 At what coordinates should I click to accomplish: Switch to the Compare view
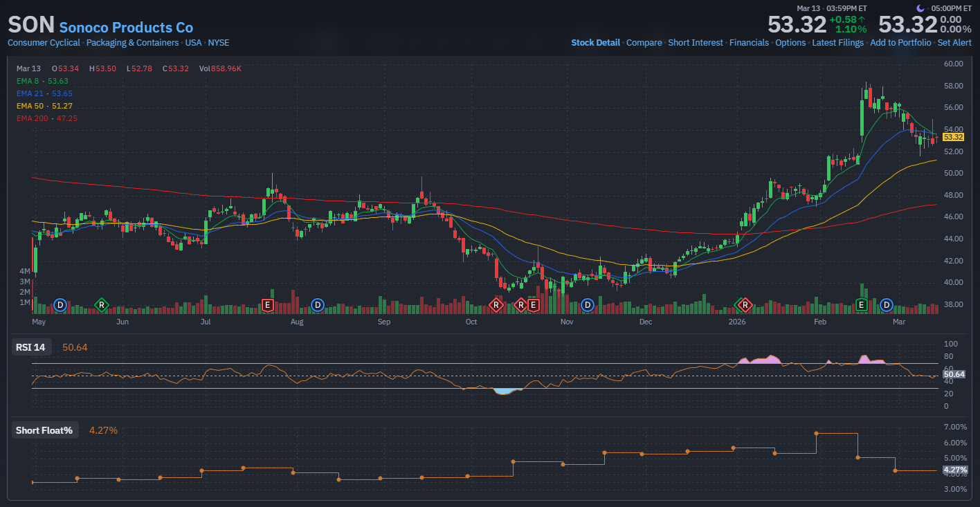point(644,42)
